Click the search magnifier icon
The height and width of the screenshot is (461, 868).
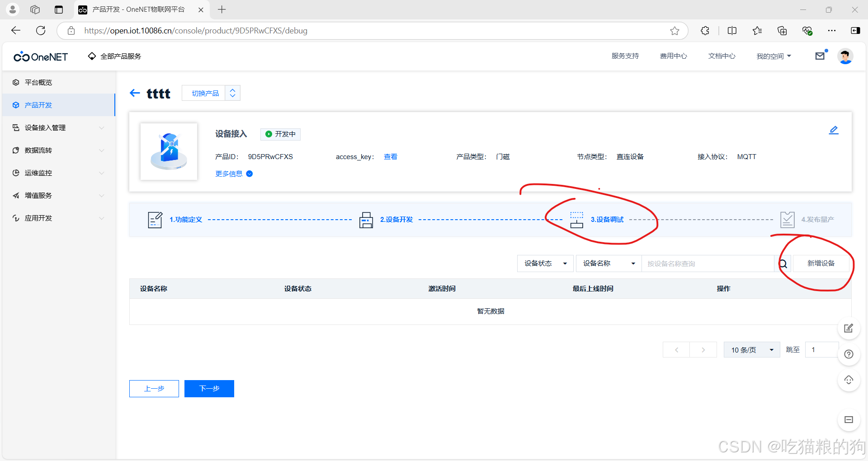click(783, 263)
